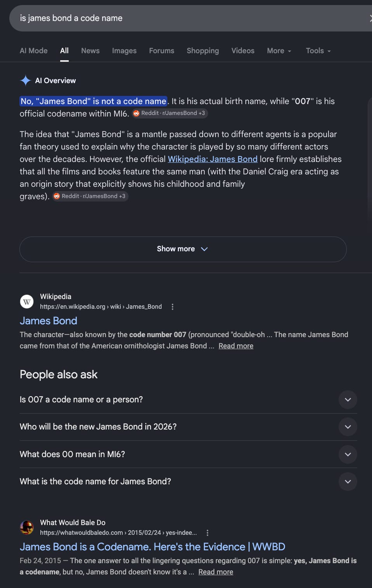Click the What Would Bale Do site avatar
The image size is (372, 588).
coord(27,527)
